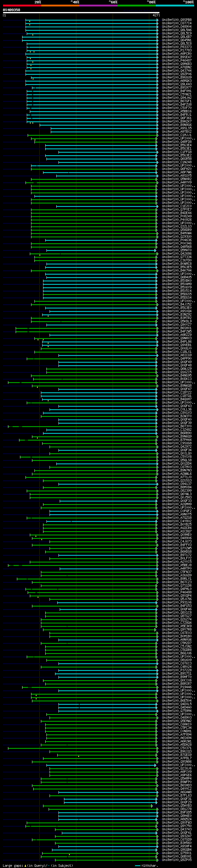This screenshot has height=868, width=197.
Task: Click hit label UniRef100_O82399
Action: tap(177, 490)
